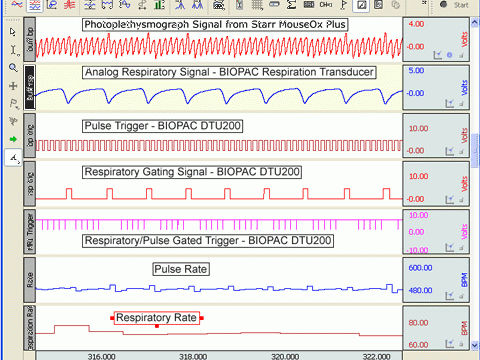The height and width of the screenshot is (360, 480).
Task: Select the 'buff bp' channel label
Action: [30, 39]
